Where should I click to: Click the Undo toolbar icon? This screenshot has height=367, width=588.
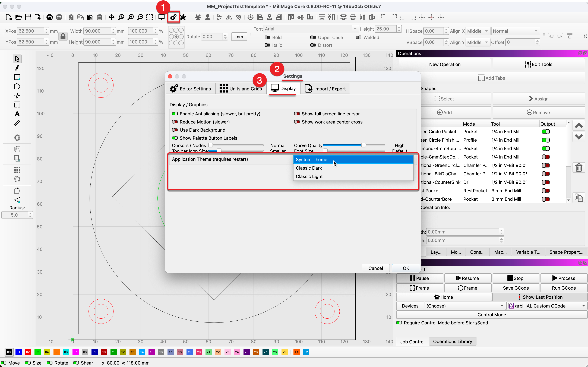(49, 17)
